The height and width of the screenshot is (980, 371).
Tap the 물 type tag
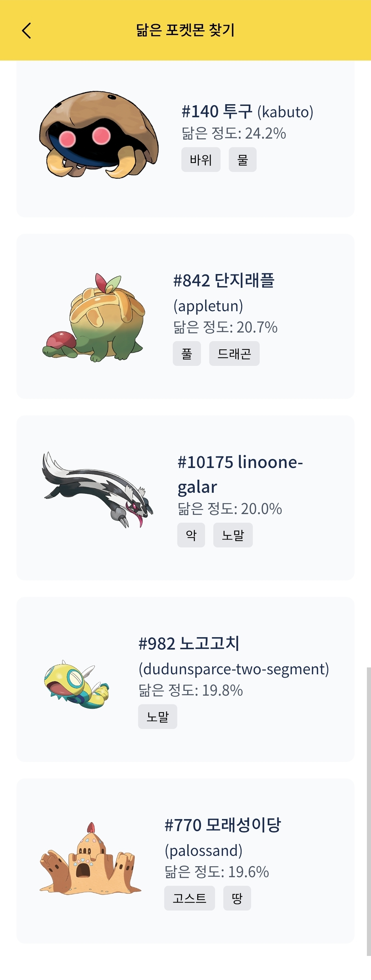tap(243, 160)
